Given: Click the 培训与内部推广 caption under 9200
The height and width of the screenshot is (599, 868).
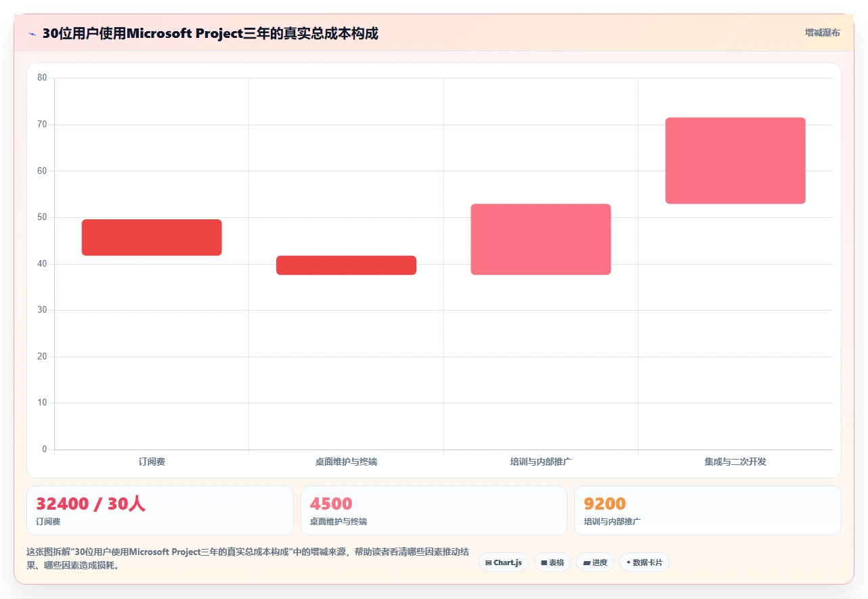Looking at the screenshot, I should [612, 522].
